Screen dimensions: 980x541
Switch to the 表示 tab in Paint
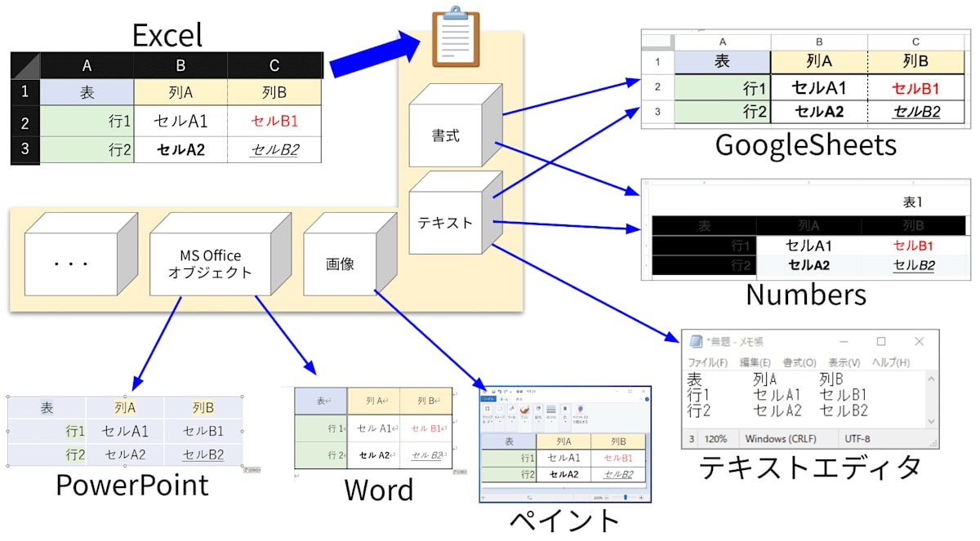click(519, 399)
